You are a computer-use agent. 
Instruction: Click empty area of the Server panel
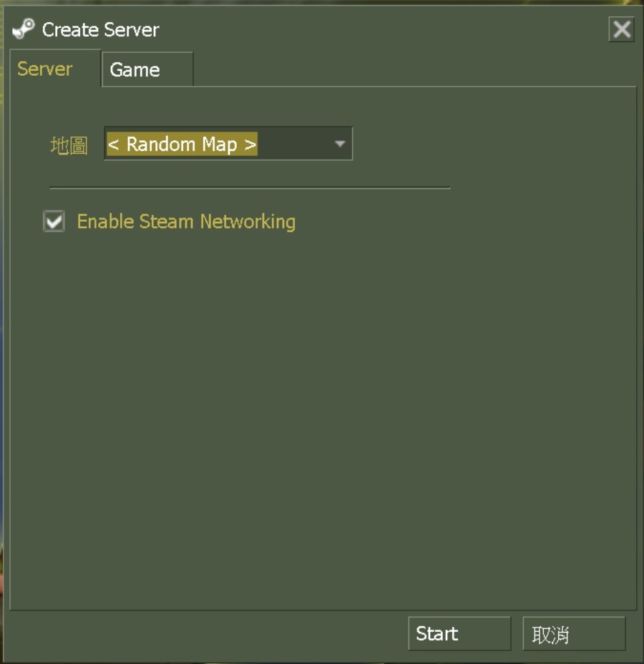[322, 402]
